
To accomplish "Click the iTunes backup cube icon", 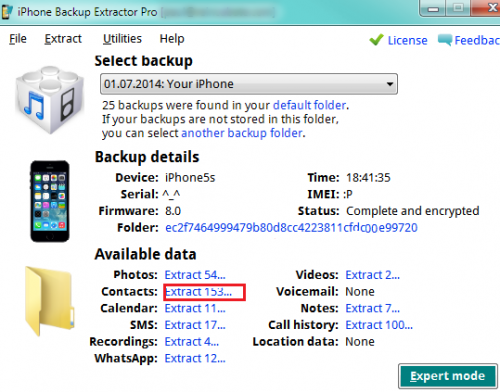I will click(x=50, y=99).
